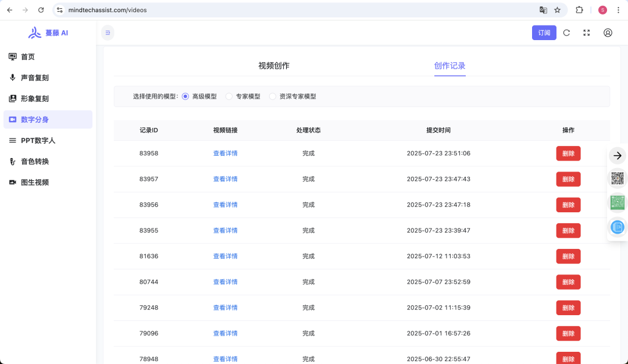Collapse the floating panel using the arrow button
The height and width of the screenshot is (364, 628).
point(618,155)
